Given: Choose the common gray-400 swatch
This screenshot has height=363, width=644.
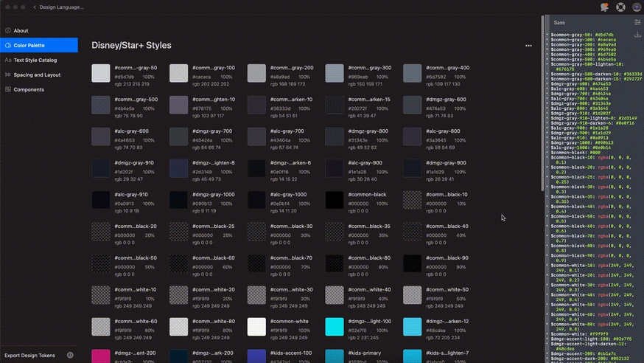Looking at the screenshot, I should point(413,73).
